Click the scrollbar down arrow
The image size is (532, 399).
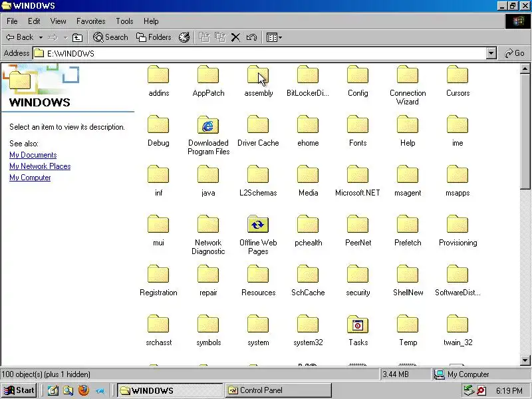[x=525, y=360]
